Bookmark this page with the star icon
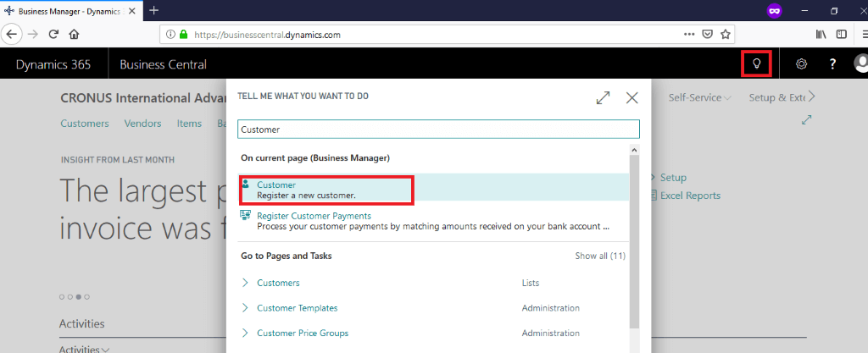 (726, 34)
